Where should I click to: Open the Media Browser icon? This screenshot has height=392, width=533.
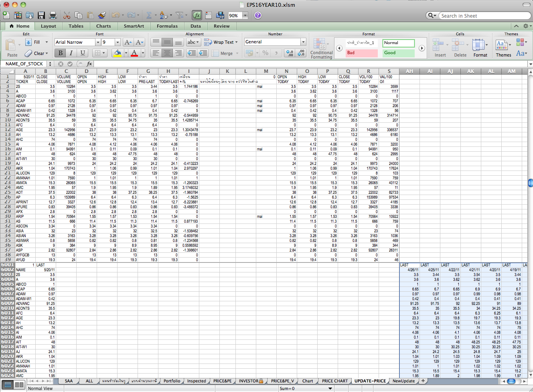220,15
